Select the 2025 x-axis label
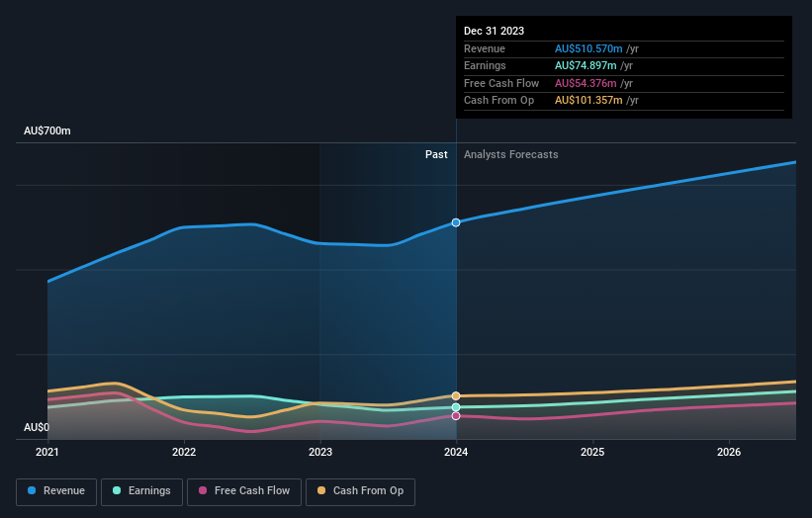This screenshot has height=518, width=812. pos(592,452)
